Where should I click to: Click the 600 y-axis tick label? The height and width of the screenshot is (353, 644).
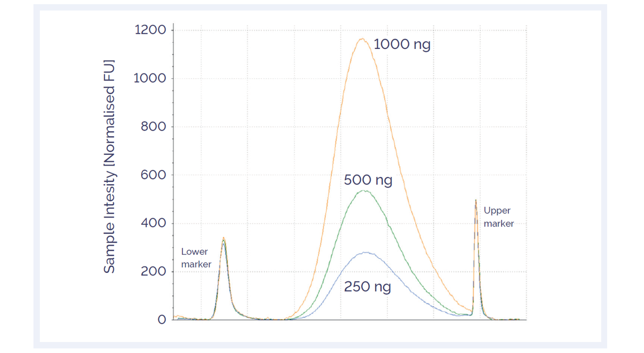(x=153, y=175)
